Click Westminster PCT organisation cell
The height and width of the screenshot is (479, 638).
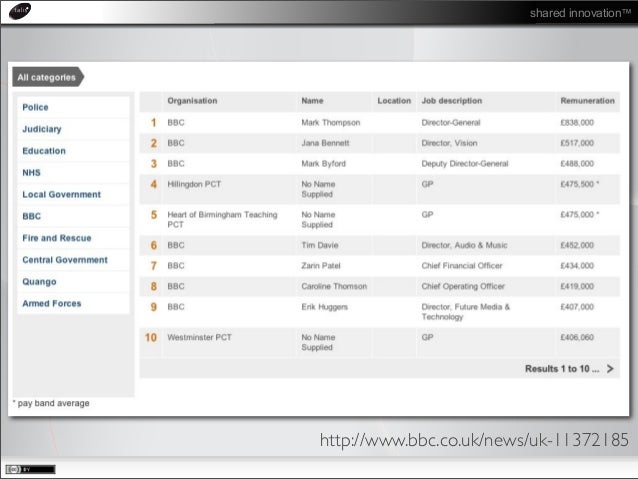coord(199,337)
